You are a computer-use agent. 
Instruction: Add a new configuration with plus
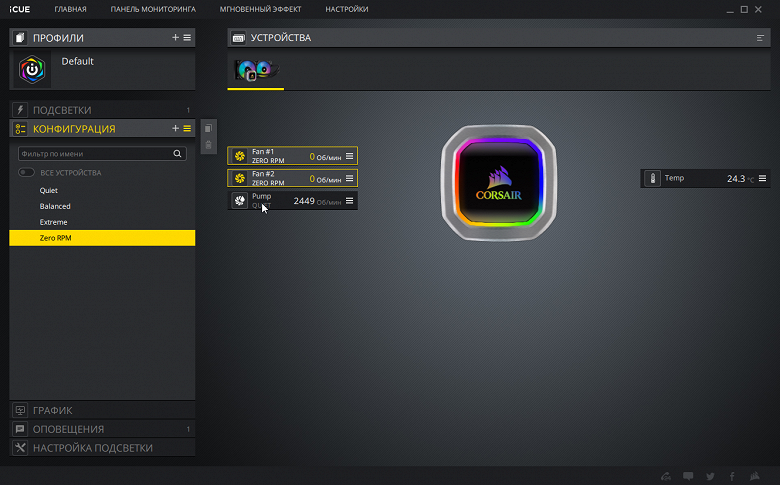point(175,128)
